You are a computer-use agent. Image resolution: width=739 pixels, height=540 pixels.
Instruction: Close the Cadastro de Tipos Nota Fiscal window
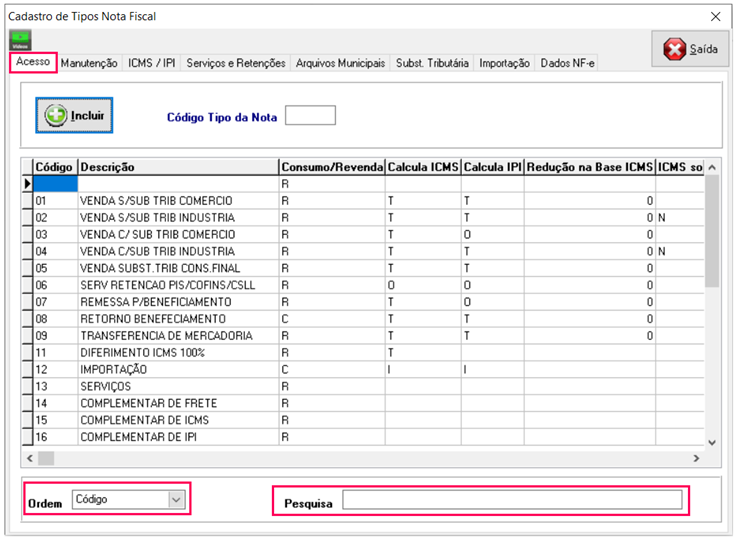[715, 16]
